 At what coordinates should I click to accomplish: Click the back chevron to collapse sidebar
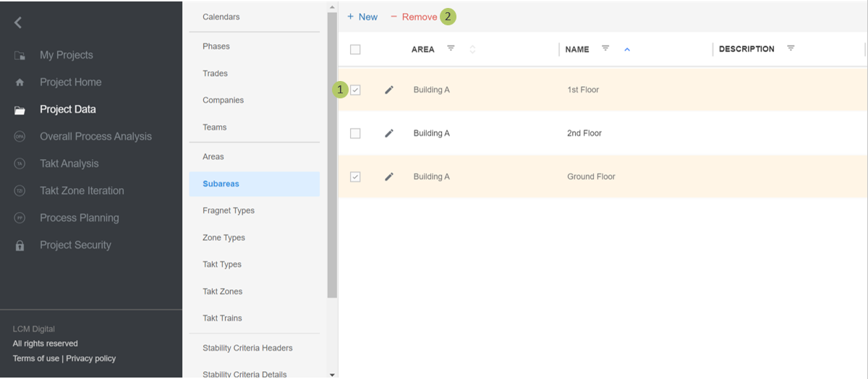coord(18,22)
